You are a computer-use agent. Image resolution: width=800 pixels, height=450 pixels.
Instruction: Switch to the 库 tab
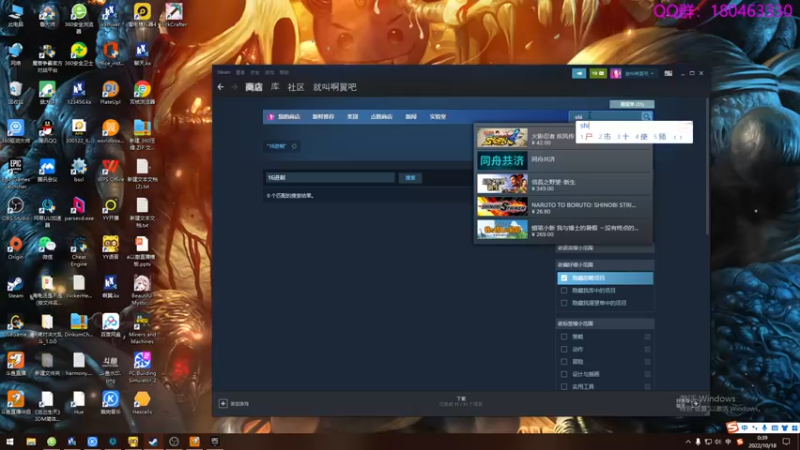275,87
